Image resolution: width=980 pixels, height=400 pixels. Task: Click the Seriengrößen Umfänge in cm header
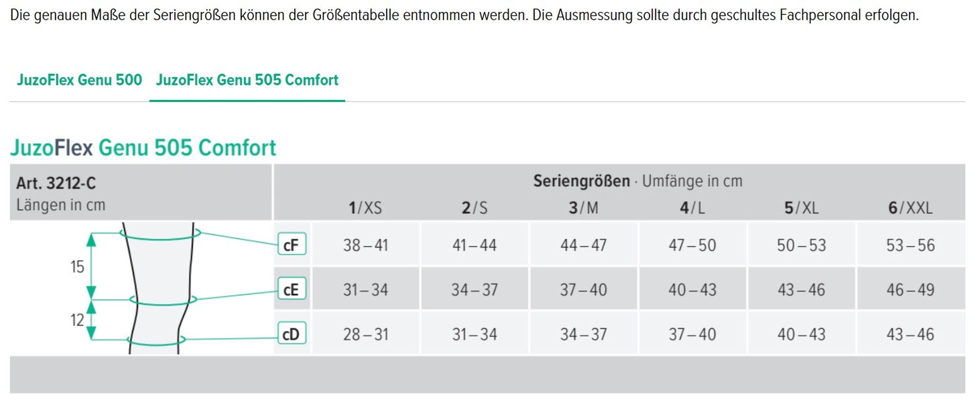pos(638,181)
